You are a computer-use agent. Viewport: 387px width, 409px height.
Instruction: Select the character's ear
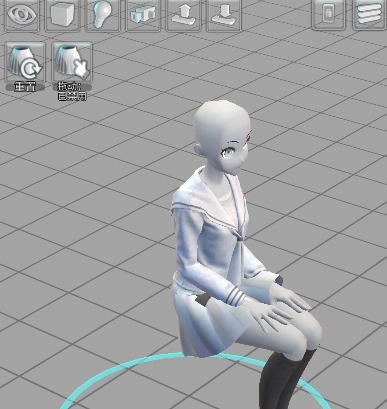coord(199,150)
